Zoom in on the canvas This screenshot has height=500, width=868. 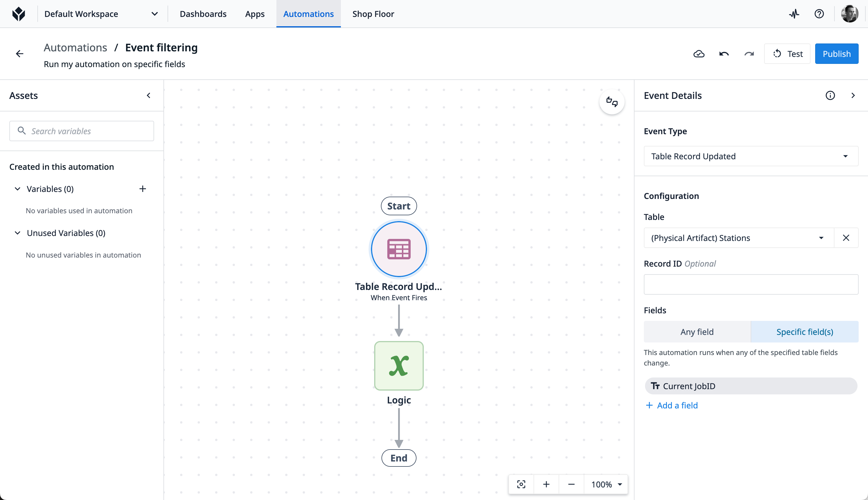pos(546,484)
